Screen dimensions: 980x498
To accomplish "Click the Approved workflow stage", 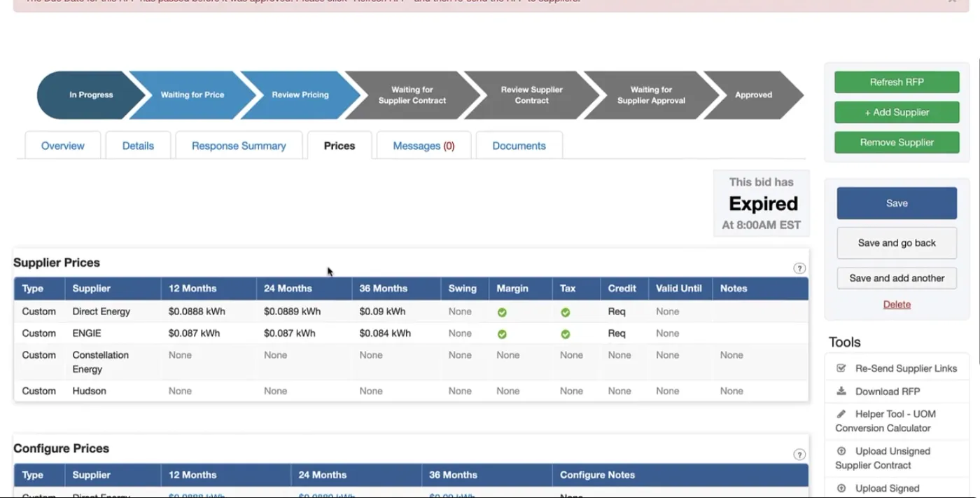I will coord(753,95).
